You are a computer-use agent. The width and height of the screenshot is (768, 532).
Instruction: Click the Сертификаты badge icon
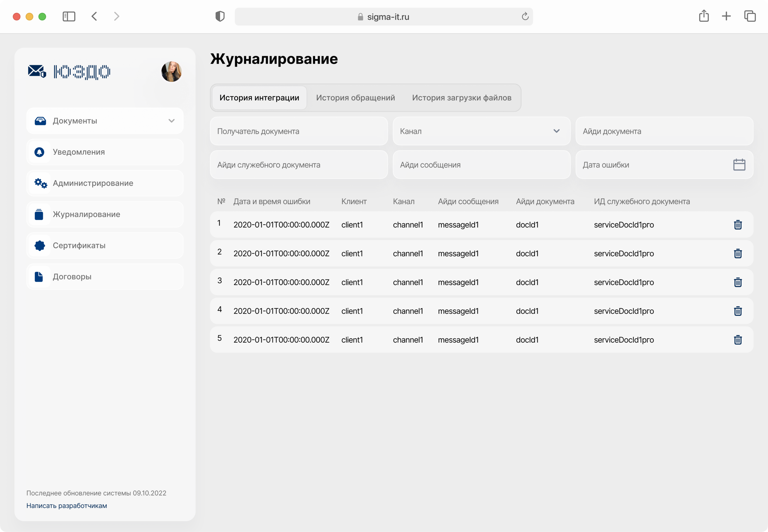click(x=39, y=245)
